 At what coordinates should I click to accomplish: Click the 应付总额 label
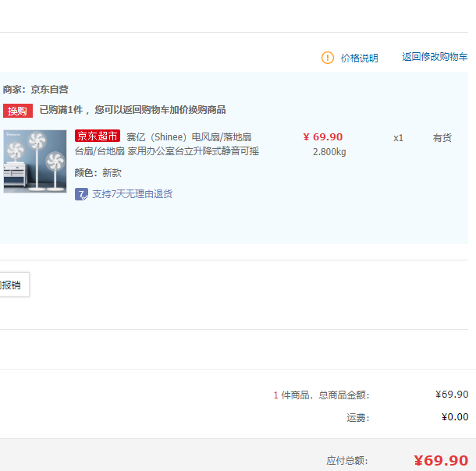(347, 461)
